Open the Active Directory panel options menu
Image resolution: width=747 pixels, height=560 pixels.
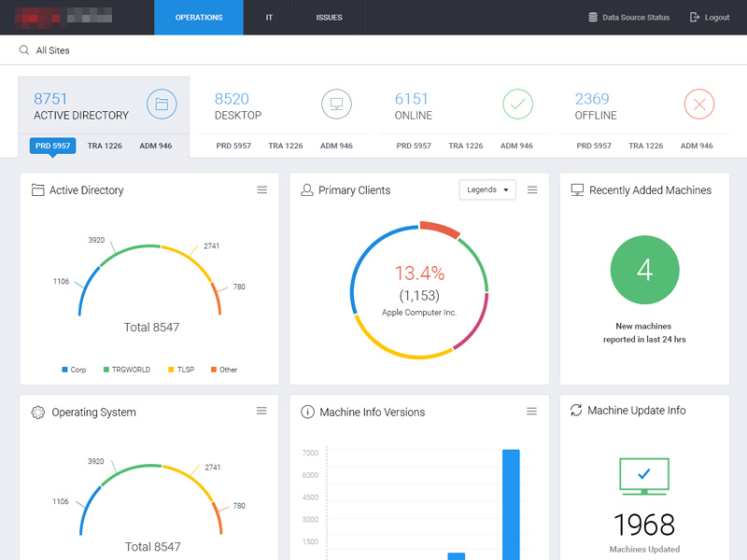[x=262, y=189]
